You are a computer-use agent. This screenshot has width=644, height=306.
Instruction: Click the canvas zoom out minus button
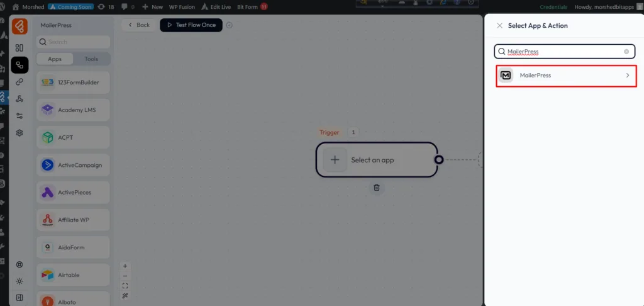click(x=125, y=276)
